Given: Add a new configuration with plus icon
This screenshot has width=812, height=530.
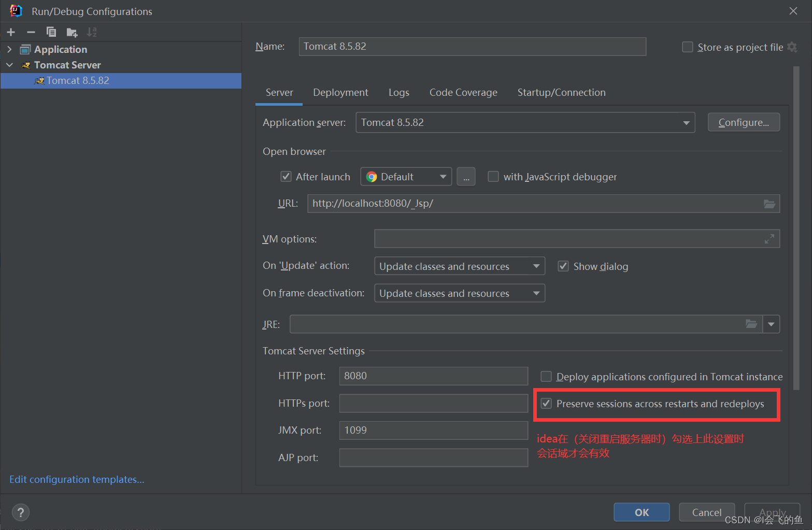Looking at the screenshot, I should 11,32.
